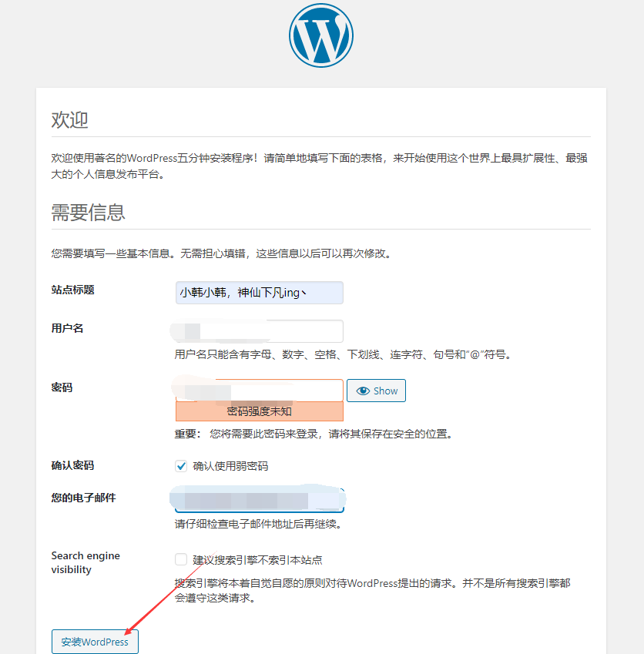Click the site title input field
This screenshot has height=654, width=644.
pos(260,293)
